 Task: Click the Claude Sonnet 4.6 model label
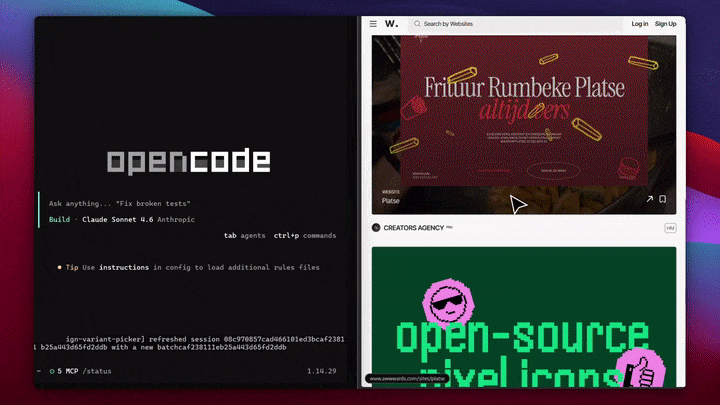[118, 219]
